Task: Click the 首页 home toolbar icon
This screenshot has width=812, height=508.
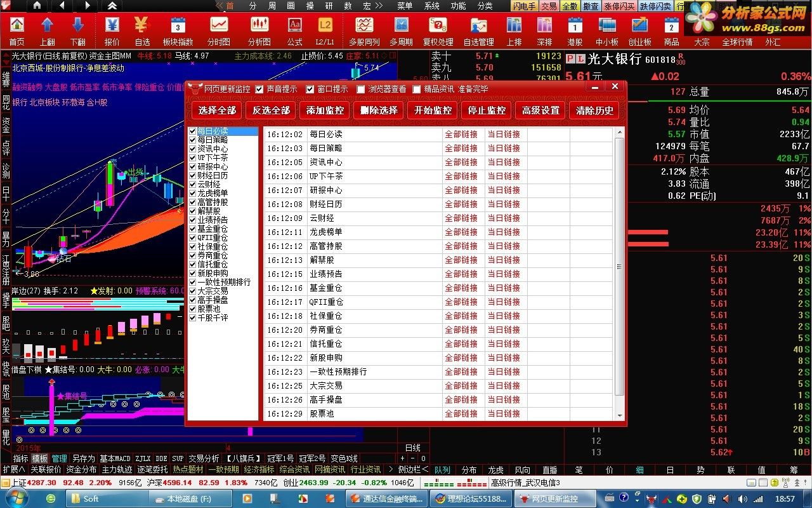Action: (17, 25)
